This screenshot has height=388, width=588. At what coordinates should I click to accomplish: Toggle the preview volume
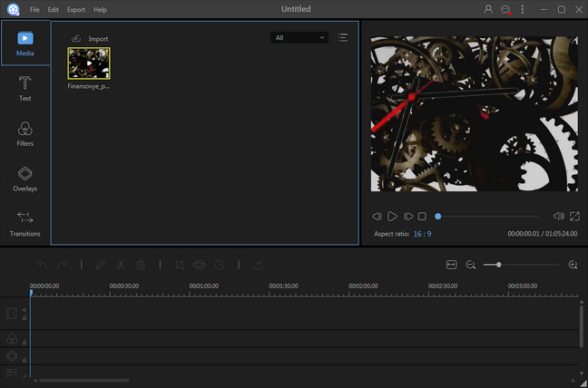559,217
